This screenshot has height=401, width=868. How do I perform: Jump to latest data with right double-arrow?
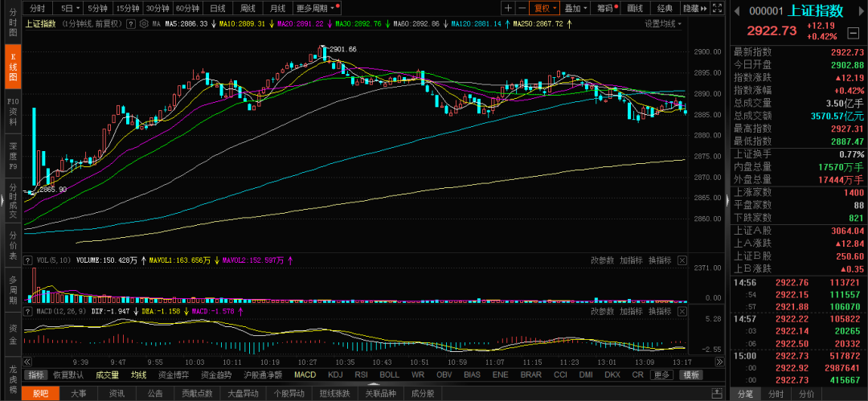[719, 362]
